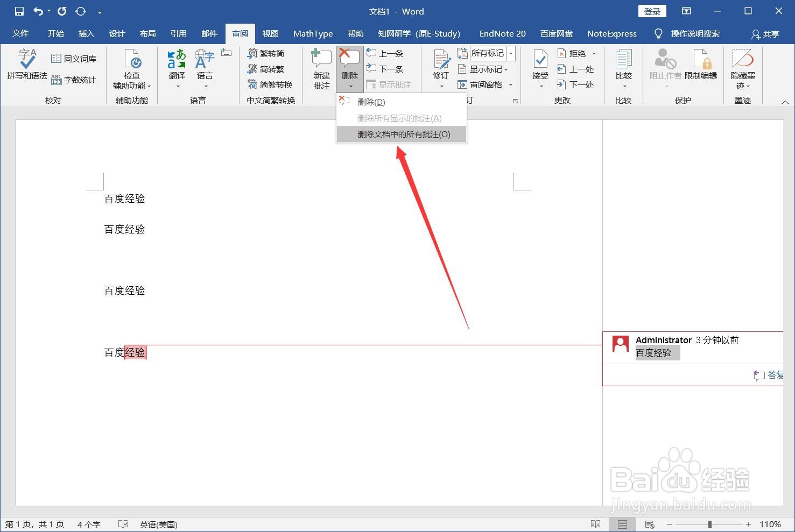Go to Previous comment (上一条)

(x=385, y=53)
